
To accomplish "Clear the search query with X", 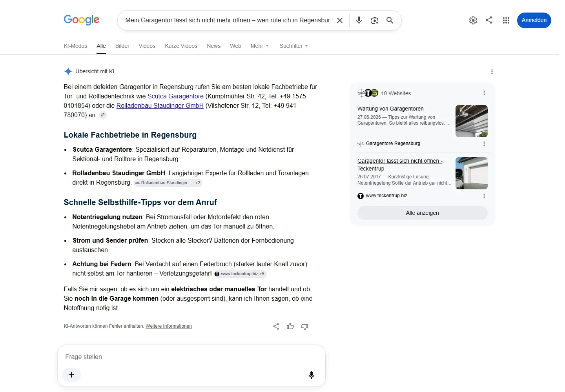I will click(x=340, y=20).
